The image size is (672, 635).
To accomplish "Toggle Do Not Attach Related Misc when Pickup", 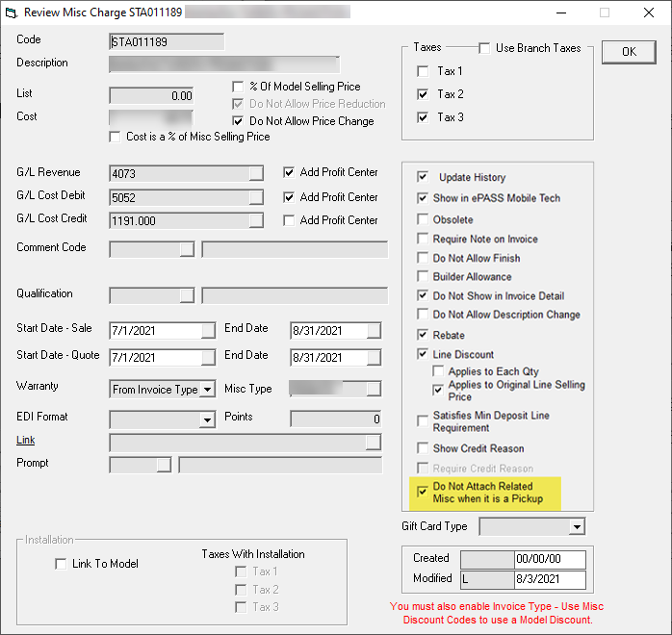I will click(423, 492).
